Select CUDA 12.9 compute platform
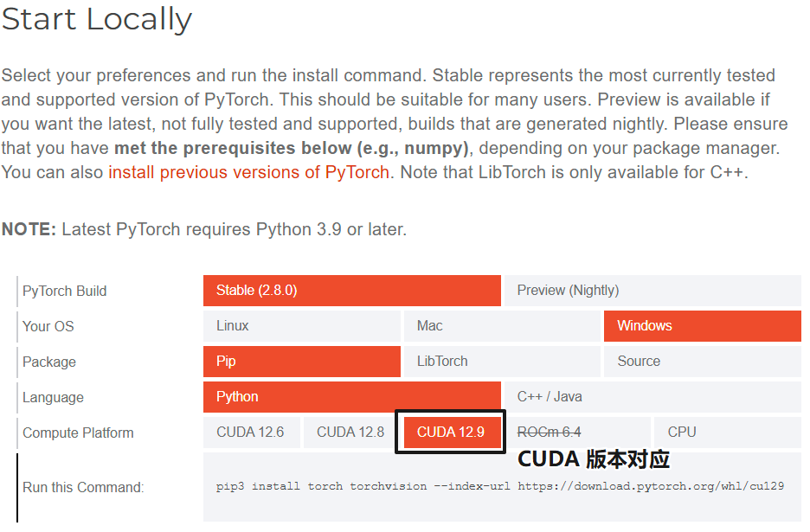The image size is (810, 532). pyautogui.click(x=452, y=433)
